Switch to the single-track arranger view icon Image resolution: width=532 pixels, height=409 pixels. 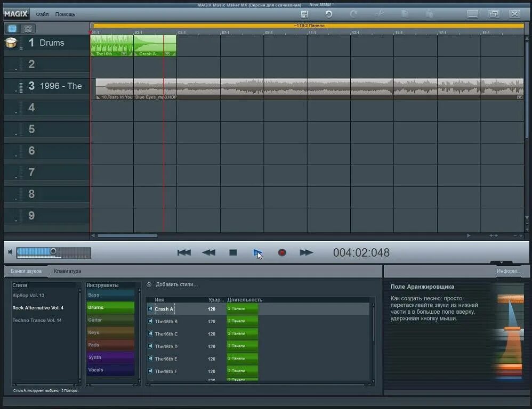point(12,28)
